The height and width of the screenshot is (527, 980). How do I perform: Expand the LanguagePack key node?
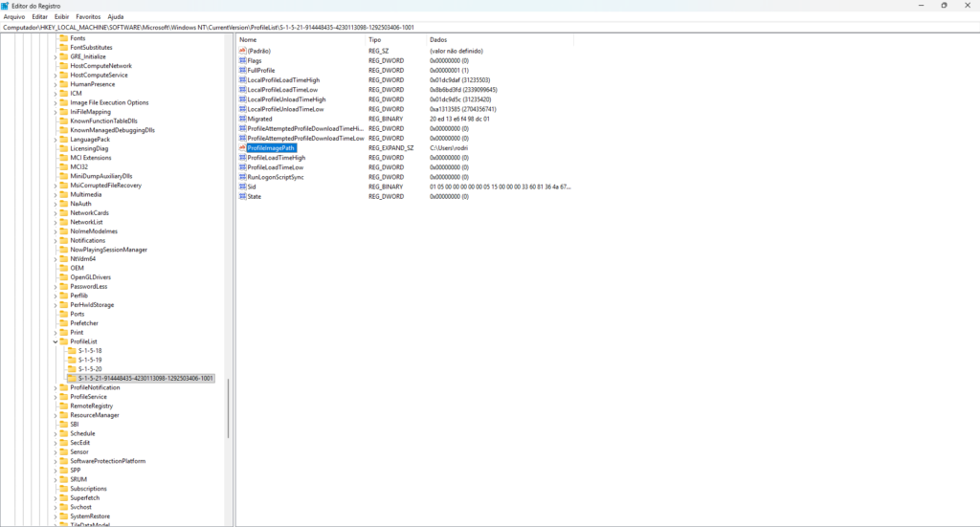(55, 140)
